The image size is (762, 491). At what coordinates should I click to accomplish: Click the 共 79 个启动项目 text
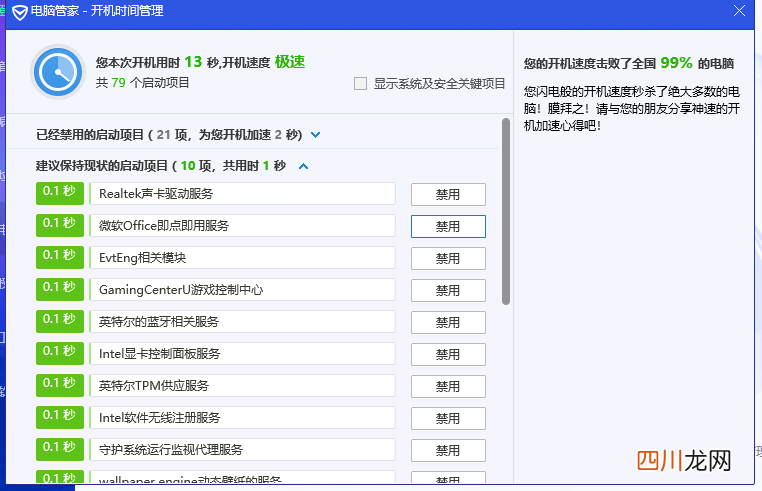[142, 83]
